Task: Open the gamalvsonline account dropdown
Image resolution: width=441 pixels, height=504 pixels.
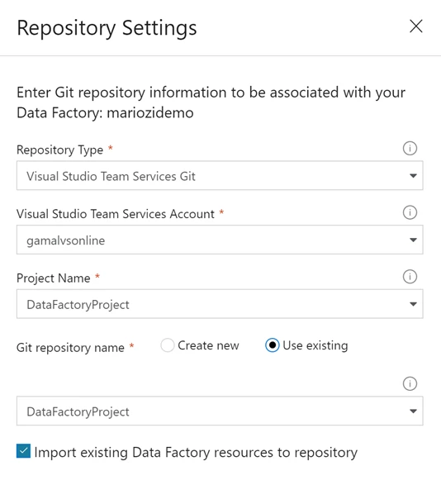Action: pyautogui.click(x=220, y=240)
